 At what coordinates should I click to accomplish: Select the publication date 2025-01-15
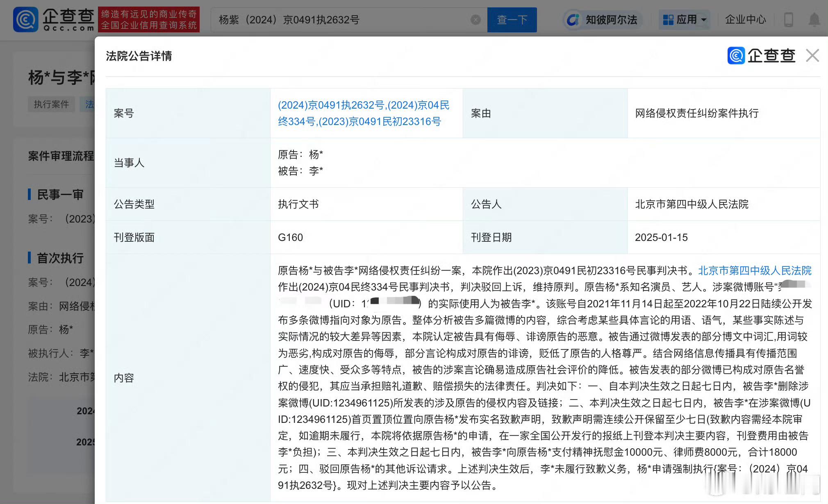tap(661, 237)
